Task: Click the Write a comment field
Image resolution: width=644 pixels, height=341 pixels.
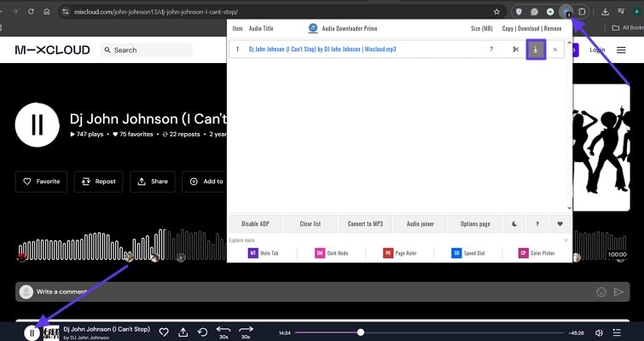Action: pos(322,292)
